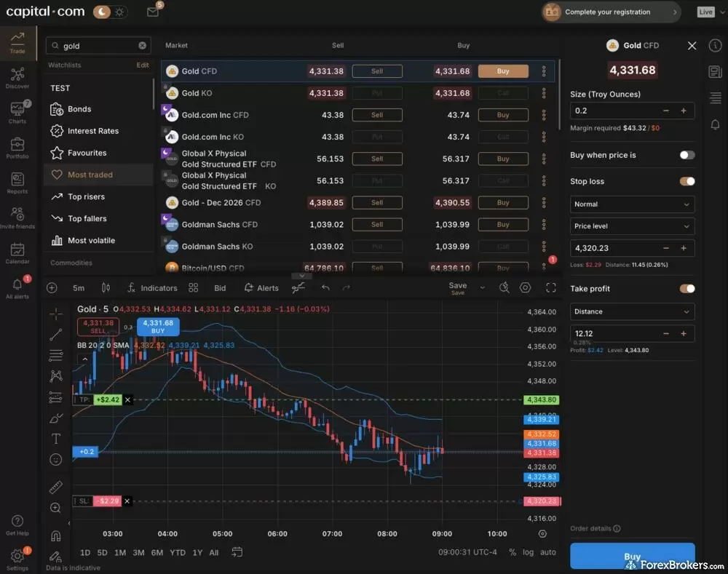Open Settings in the sidebar

[17, 559]
